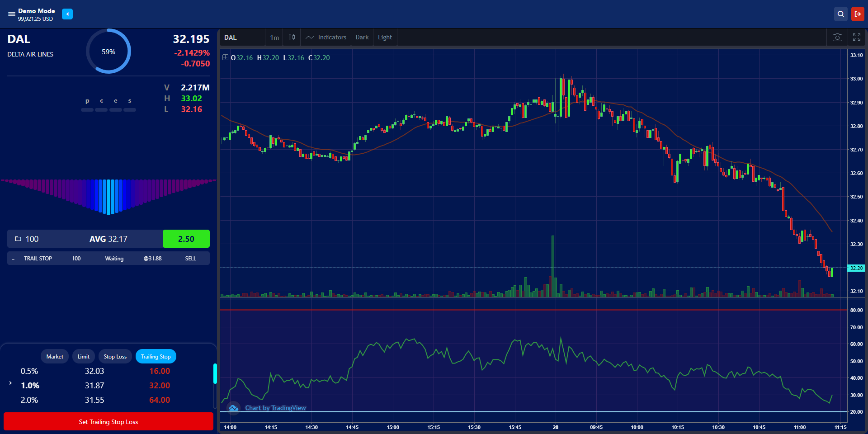The height and width of the screenshot is (434, 868).
Task: Click the Waiting order status
Action: coord(114,259)
